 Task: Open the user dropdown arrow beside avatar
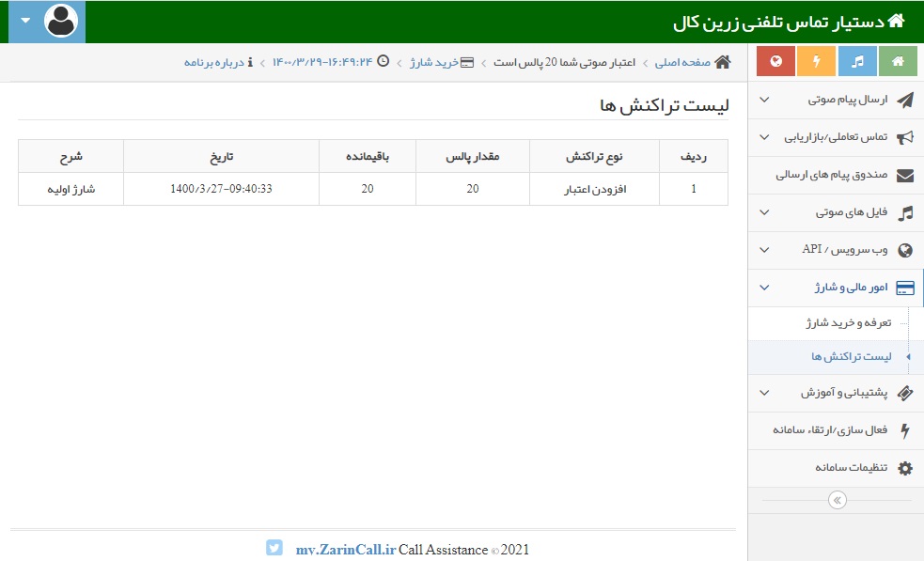click(x=25, y=21)
